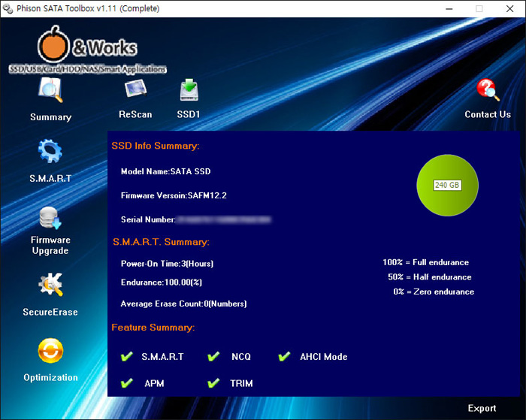Click the SecureErase label
The width and height of the screenshot is (526, 420).
50,312
